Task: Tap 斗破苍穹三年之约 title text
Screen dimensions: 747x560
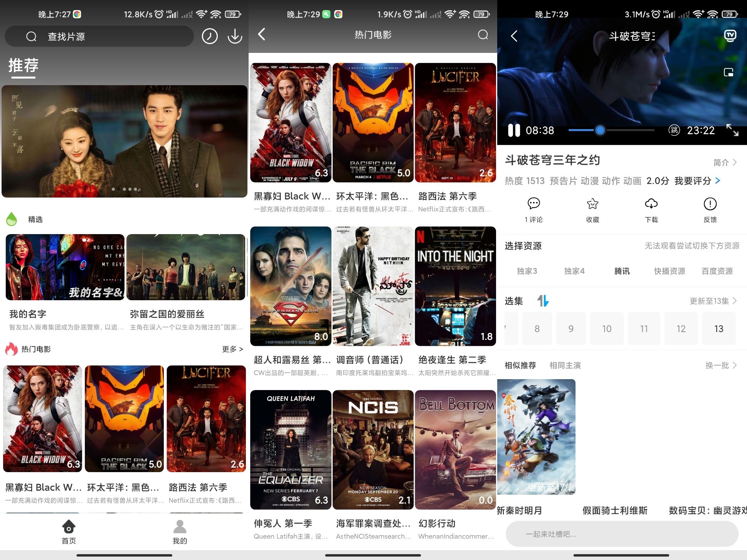Action: 552,160
